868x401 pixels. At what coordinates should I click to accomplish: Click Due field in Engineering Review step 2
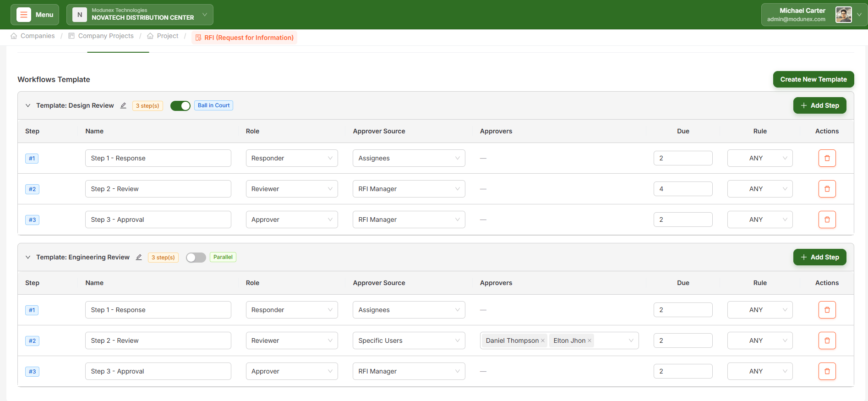click(x=683, y=341)
